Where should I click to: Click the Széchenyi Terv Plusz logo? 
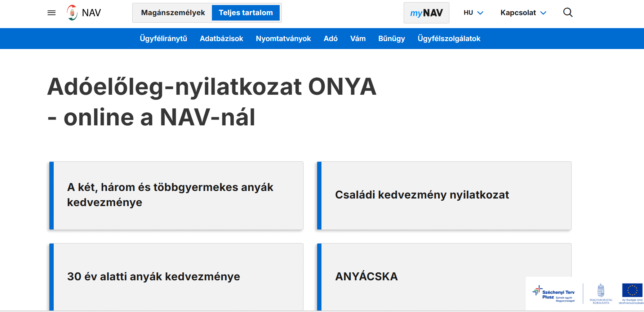[554, 294]
